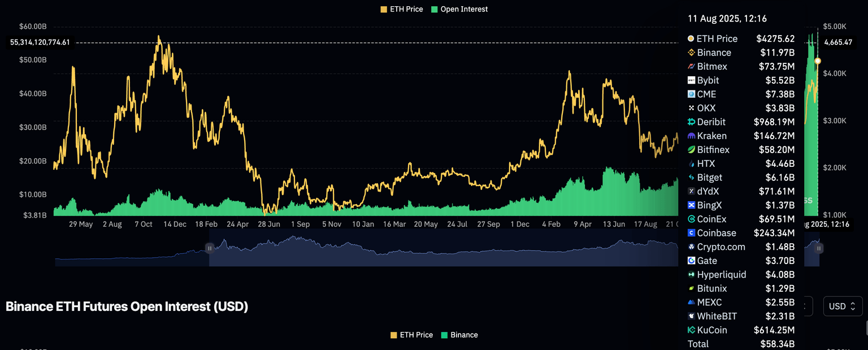Click the KuCoin logo icon
This screenshot has height=350, width=868.
691,330
